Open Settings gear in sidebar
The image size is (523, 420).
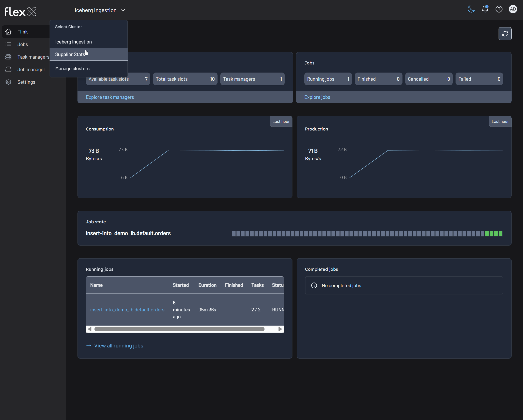tap(26, 82)
